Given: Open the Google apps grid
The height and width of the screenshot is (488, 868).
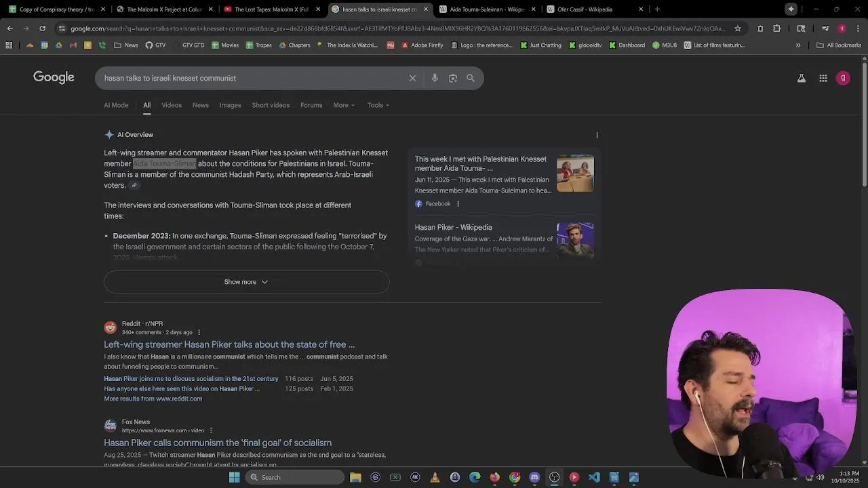Looking at the screenshot, I should 823,78.
